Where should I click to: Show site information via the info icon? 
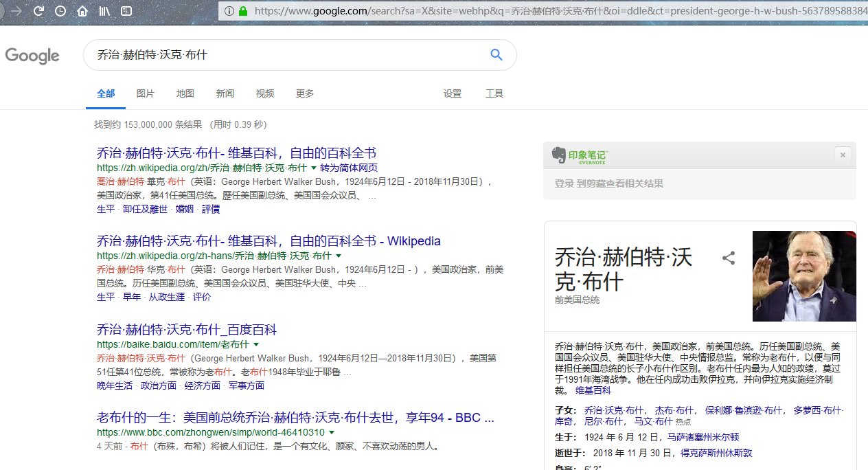tap(229, 11)
